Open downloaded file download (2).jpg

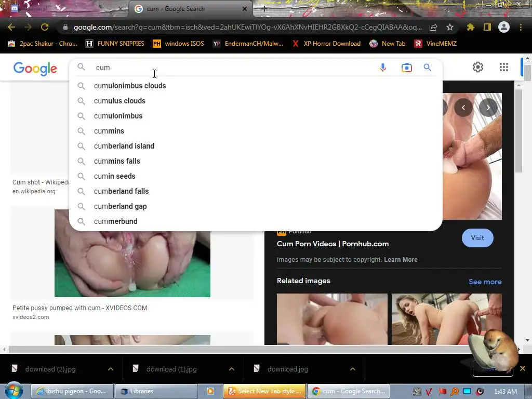pyautogui.click(x=50, y=369)
